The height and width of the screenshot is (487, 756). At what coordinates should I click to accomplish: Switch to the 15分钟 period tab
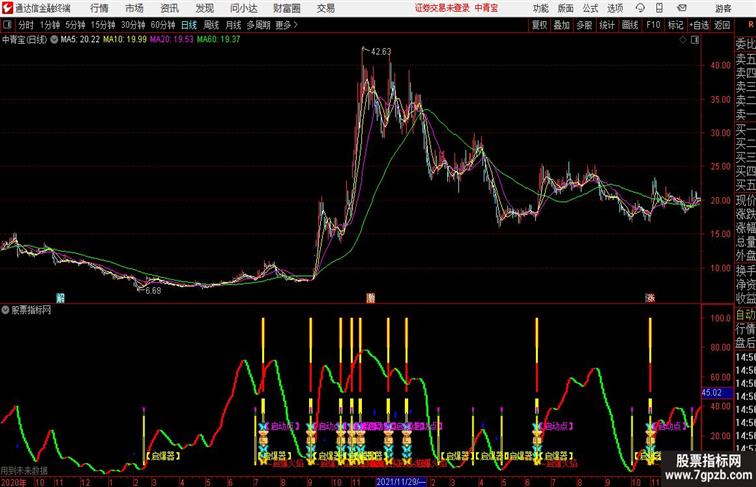pyautogui.click(x=103, y=25)
